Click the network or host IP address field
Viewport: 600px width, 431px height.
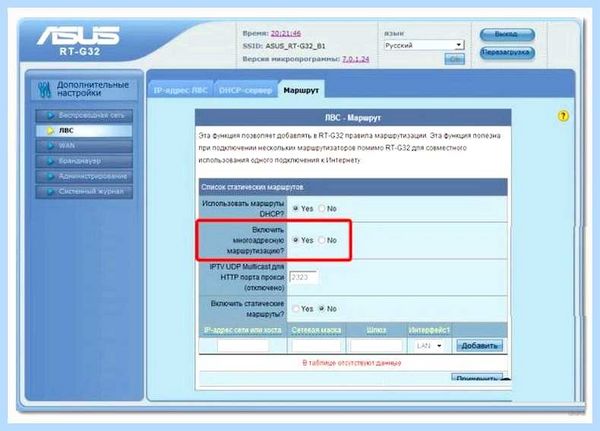pyautogui.click(x=243, y=346)
